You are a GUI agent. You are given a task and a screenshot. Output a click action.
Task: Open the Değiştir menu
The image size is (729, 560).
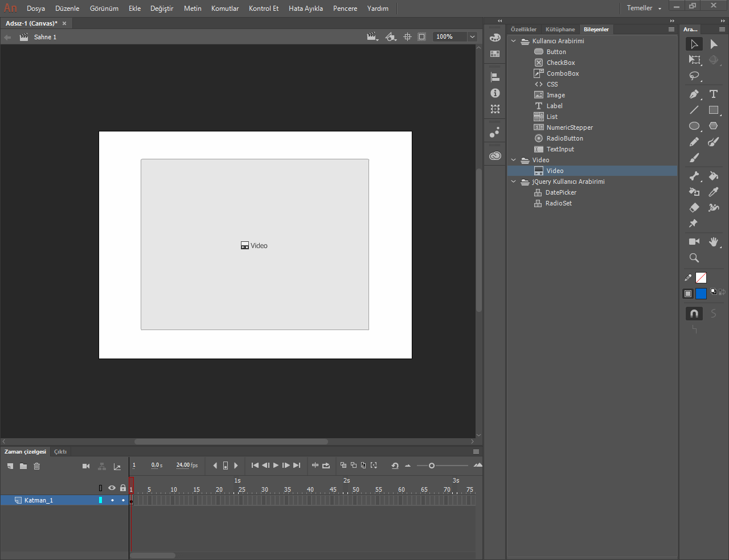point(162,9)
